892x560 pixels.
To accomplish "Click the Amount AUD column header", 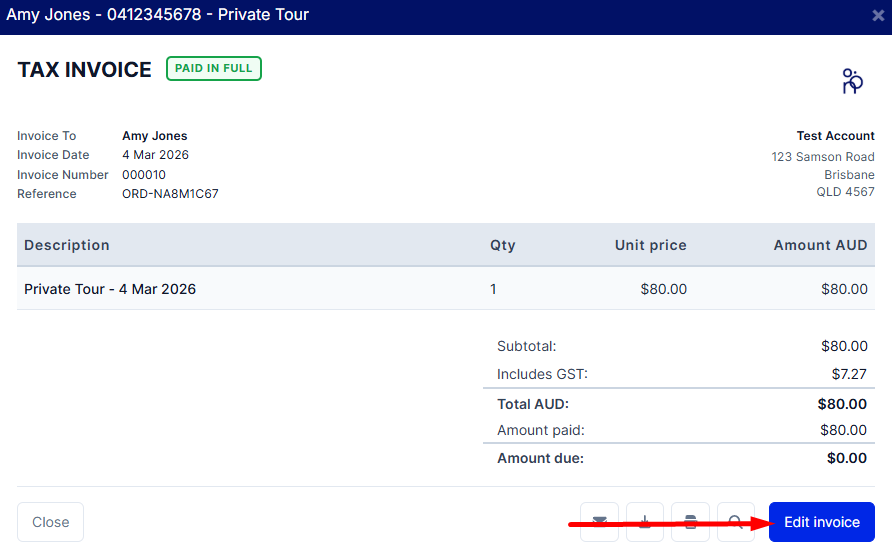I will click(x=820, y=245).
